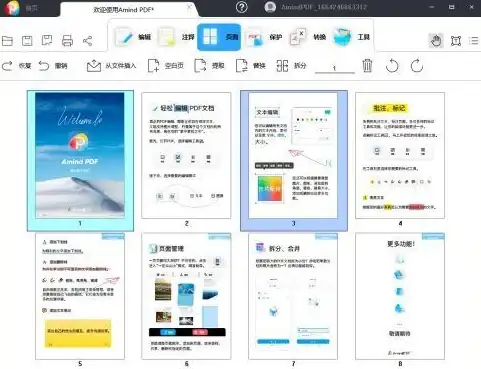The height and width of the screenshot is (369, 481).
Task: Select page 8 thumbnail 更多功能
Action: point(400,296)
